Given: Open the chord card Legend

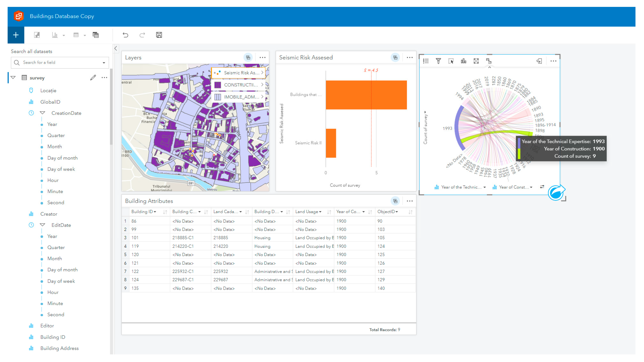Looking at the screenshot, I should 426,61.
